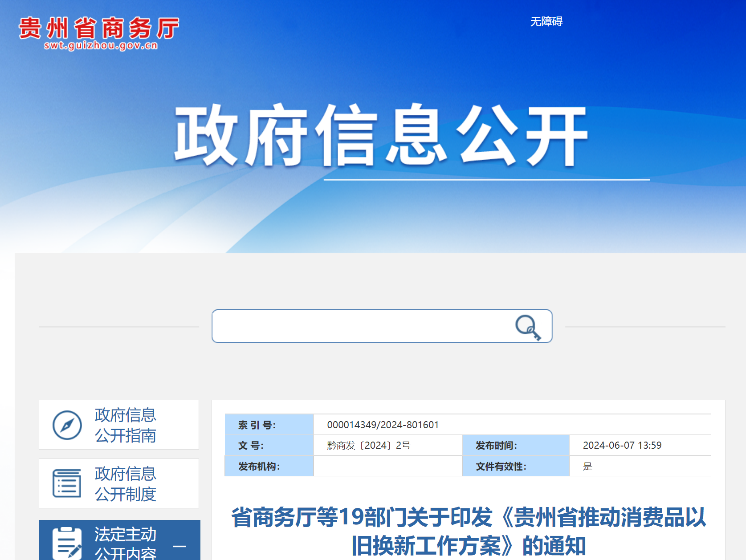Viewport: 746px width, 560px height.
Task: Open the 政府信息公开制度 menu entry
Action: point(125,484)
